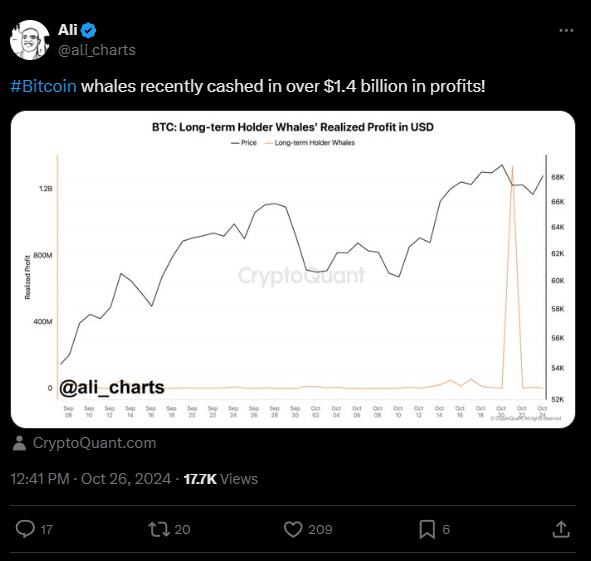Click the Price legend line marker

(x=235, y=143)
